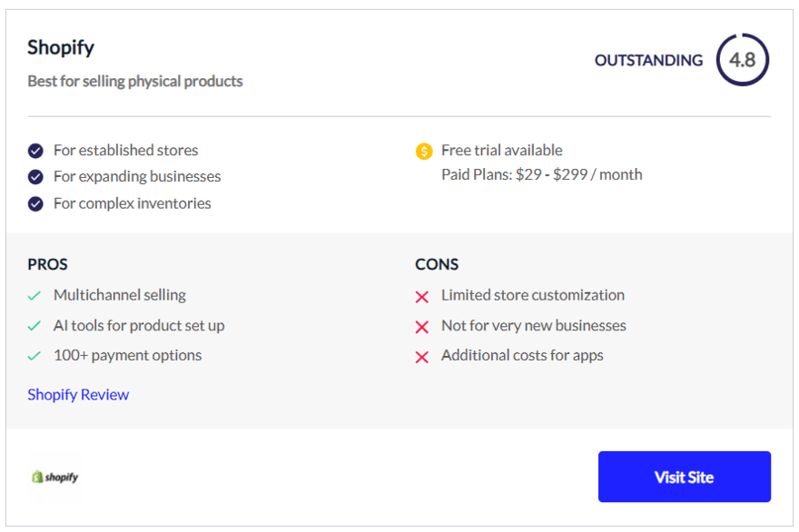This screenshot has height=532, width=799.
Task: Click the red X beside Limited store customization
Action: pyautogui.click(x=421, y=296)
